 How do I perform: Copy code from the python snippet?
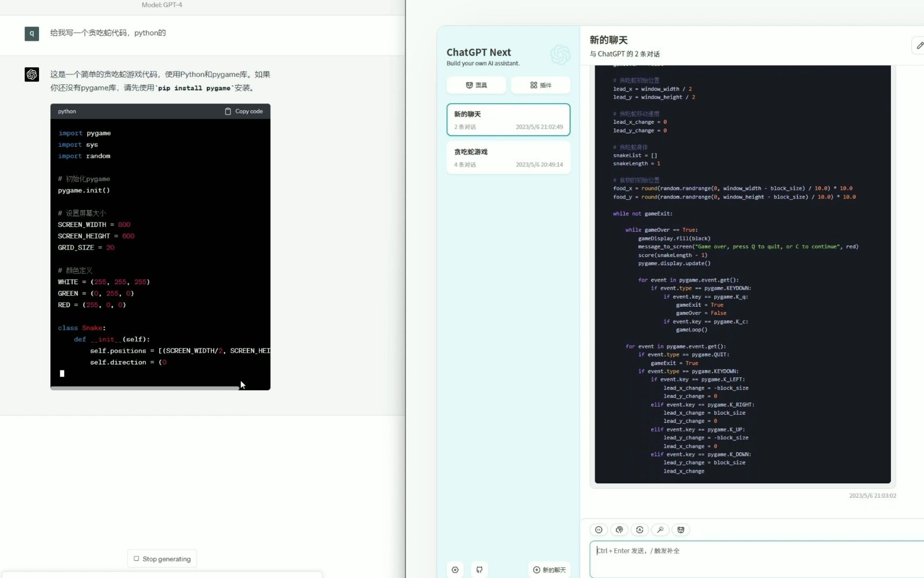coord(244,111)
